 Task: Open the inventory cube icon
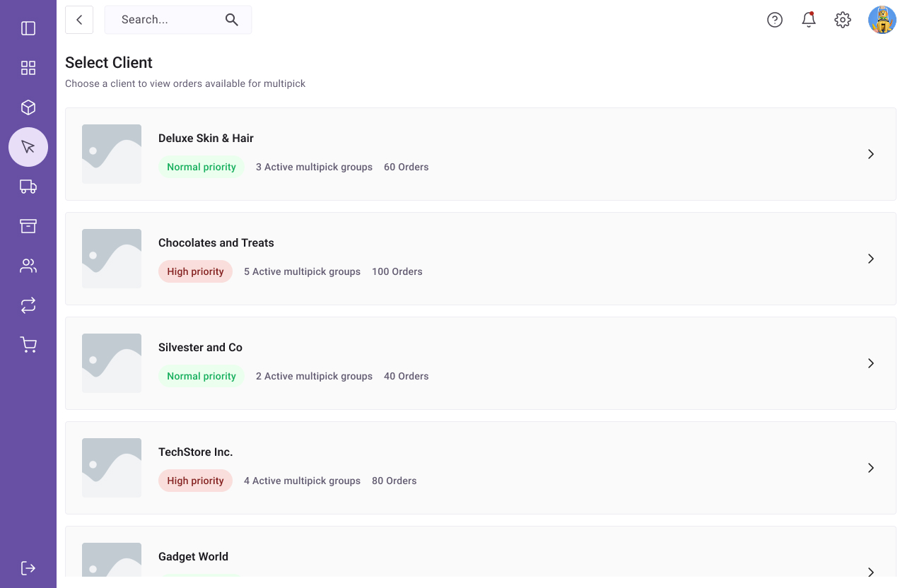28,107
